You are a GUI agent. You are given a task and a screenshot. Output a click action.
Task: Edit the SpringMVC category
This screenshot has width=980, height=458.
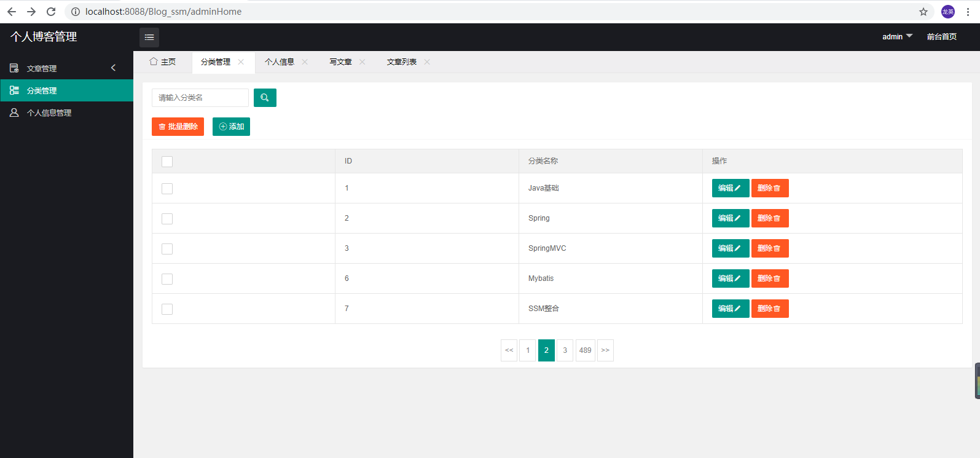(731, 248)
